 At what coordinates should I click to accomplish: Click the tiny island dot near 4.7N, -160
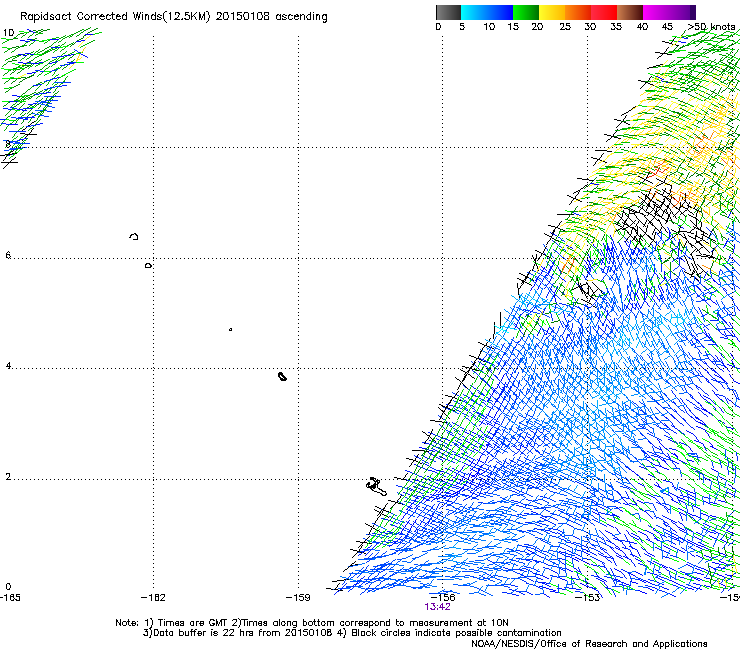pos(230,329)
